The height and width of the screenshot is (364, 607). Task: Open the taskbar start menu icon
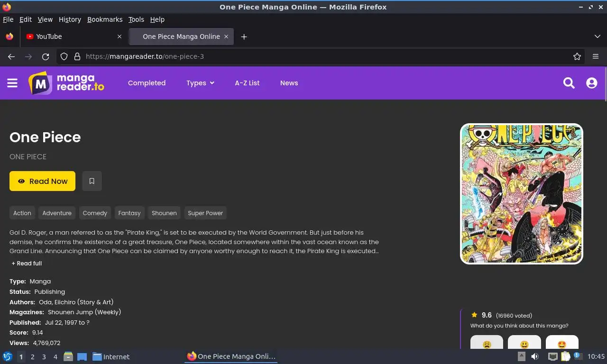tap(7, 357)
